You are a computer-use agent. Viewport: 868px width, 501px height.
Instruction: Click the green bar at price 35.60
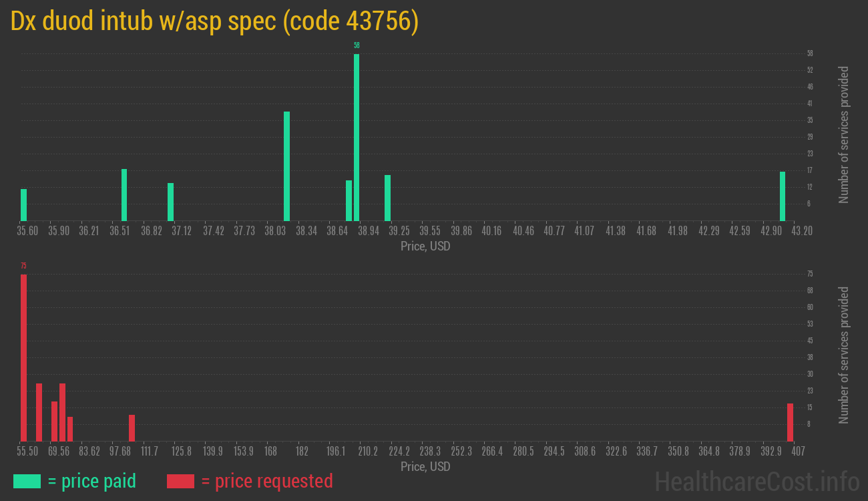click(x=23, y=204)
